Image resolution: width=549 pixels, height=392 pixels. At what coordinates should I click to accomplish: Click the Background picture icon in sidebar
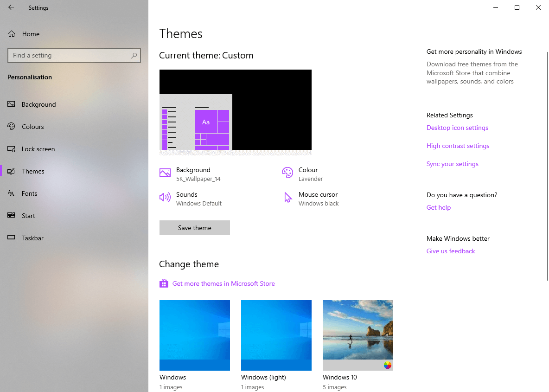click(x=11, y=104)
